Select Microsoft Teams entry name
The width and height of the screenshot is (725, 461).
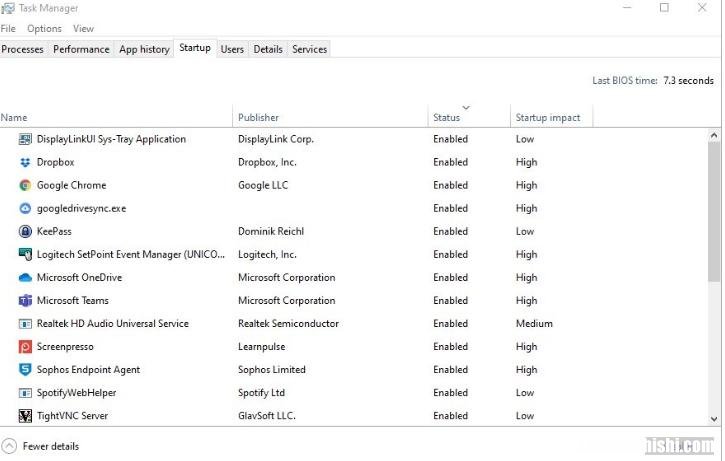(73, 301)
